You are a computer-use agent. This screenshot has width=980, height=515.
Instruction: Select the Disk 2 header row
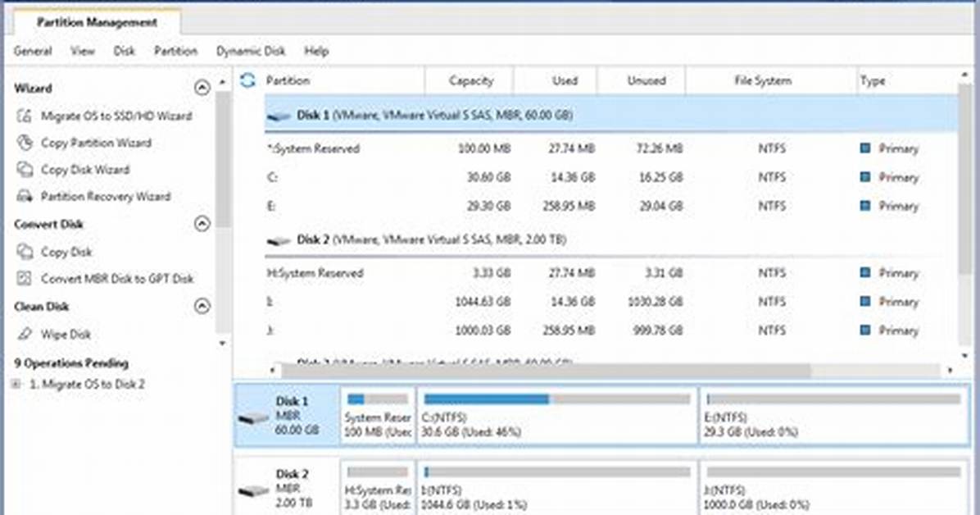pyautogui.click(x=610, y=239)
